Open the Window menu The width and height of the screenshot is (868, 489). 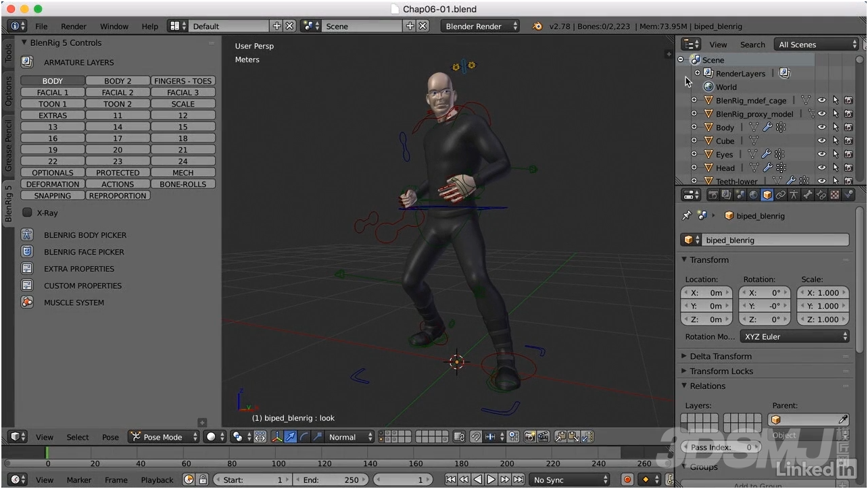click(x=114, y=26)
